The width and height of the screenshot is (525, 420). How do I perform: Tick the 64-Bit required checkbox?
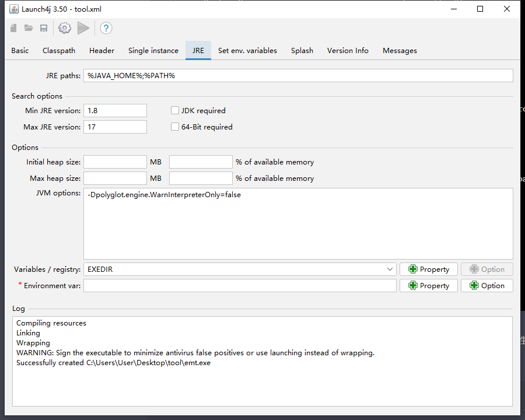pyautogui.click(x=175, y=127)
